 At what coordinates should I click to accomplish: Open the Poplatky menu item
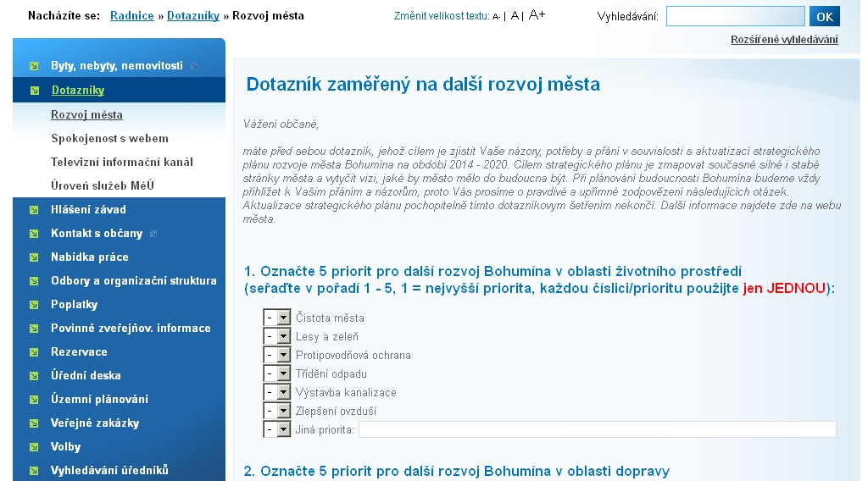tap(75, 305)
